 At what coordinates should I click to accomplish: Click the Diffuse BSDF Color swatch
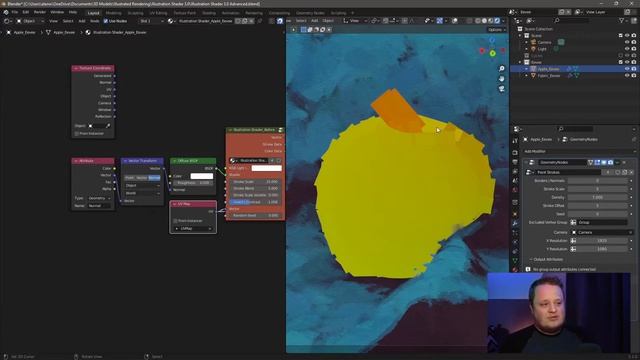pos(202,176)
